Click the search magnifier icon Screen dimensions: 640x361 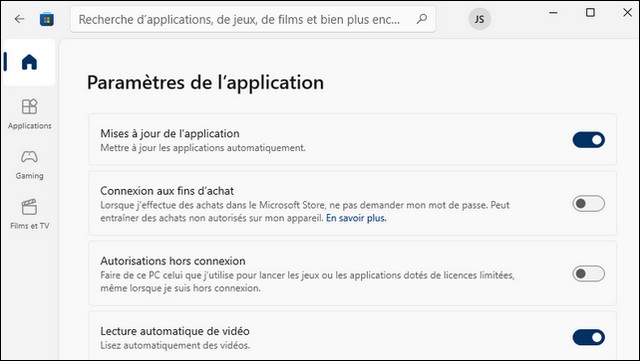click(x=422, y=19)
